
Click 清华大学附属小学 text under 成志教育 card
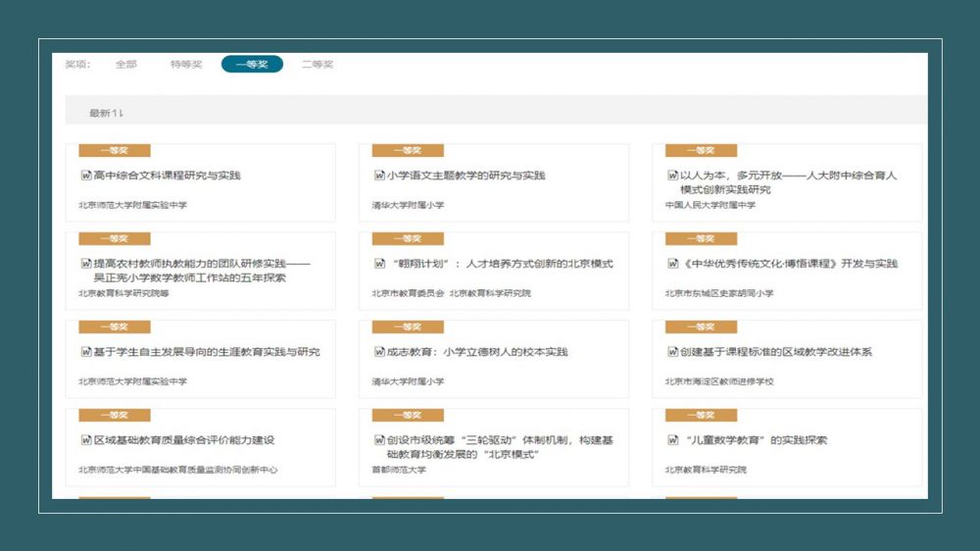pos(408,381)
